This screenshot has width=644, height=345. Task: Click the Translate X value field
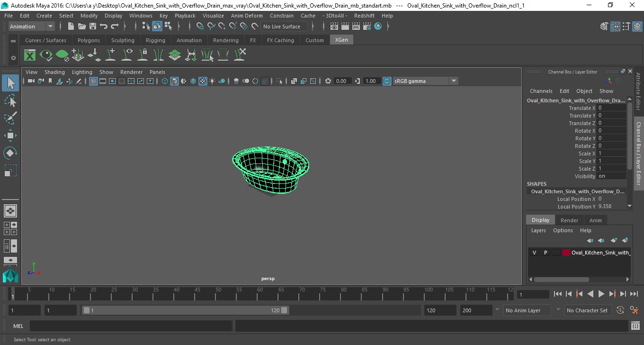click(612, 108)
